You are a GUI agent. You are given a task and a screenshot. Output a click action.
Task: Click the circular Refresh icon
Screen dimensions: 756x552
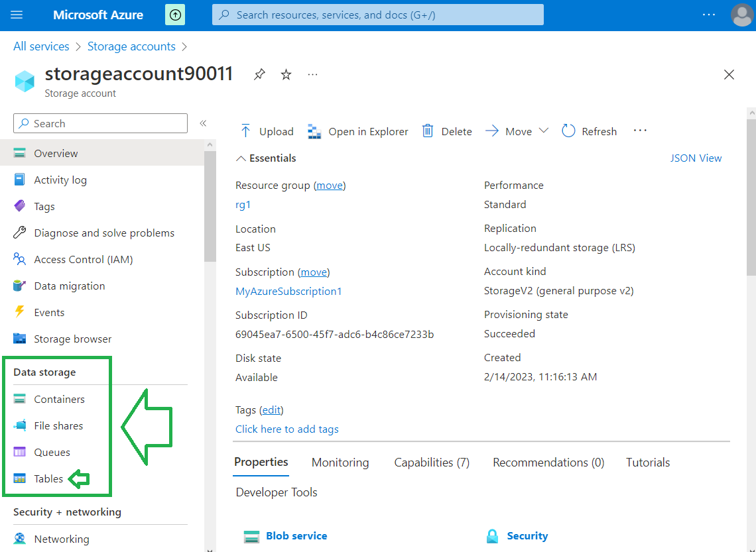click(568, 131)
